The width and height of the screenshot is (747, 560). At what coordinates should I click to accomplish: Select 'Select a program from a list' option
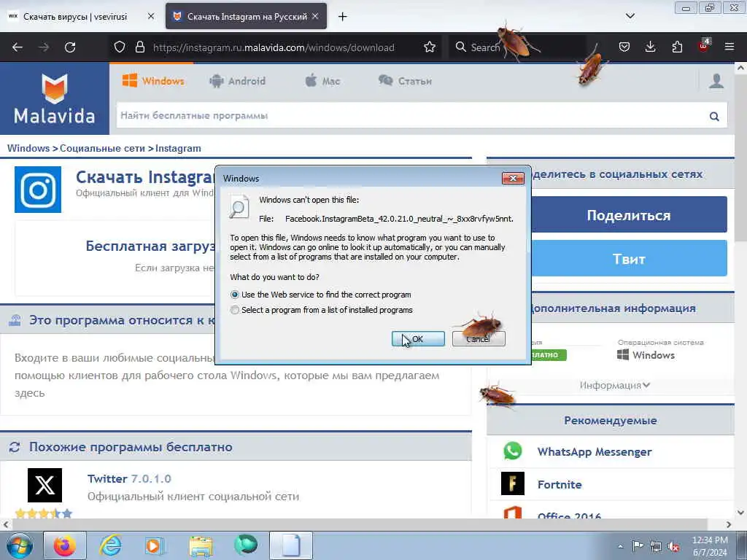coord(235,310)
